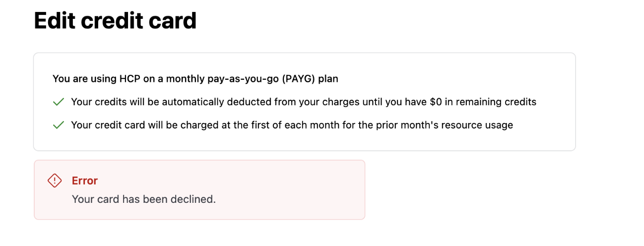The width and height of the screenshot is (644, 246).
Task: Click the red diamond error warning icon
Action: [x=55, y=181]
